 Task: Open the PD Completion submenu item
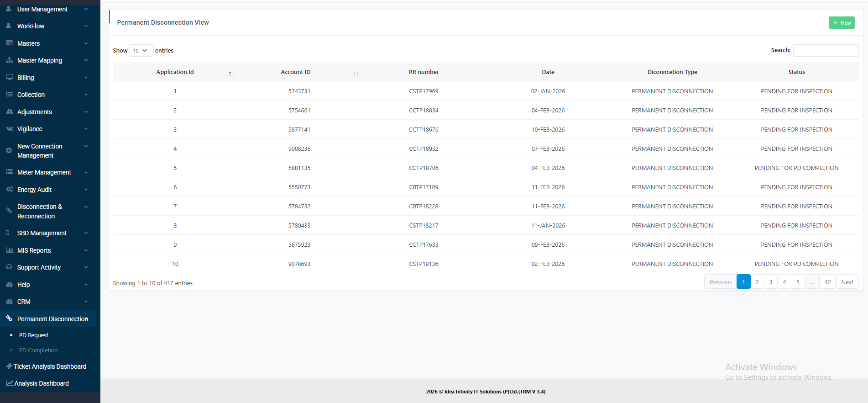(x=38, y=350)
